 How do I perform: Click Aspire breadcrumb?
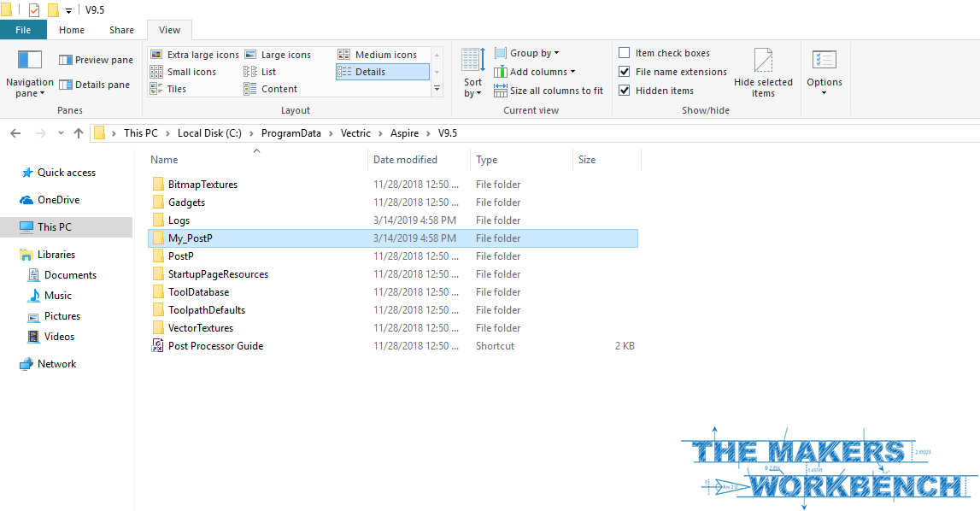[x=404, y=133]
